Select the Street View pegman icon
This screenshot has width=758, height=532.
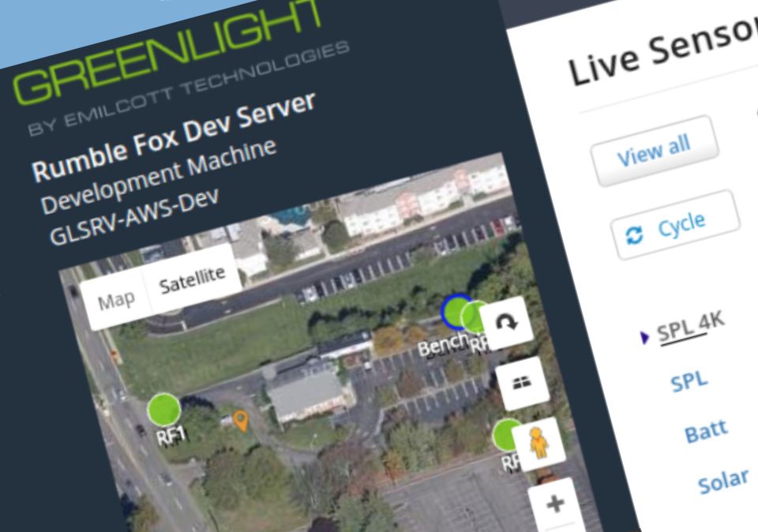pos(538,443)
